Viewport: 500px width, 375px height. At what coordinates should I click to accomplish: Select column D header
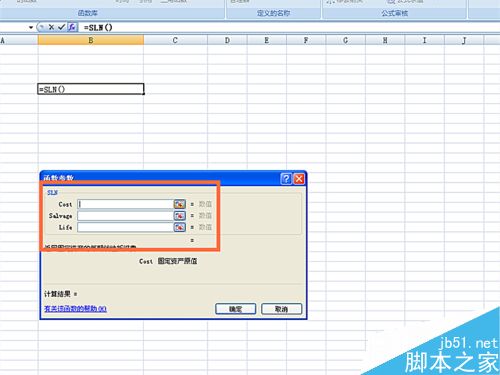[227, 40]
